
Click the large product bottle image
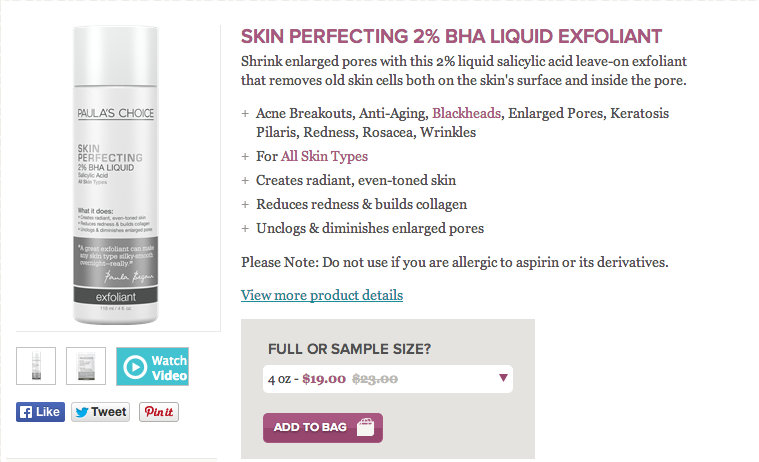[x=115, y=172]
